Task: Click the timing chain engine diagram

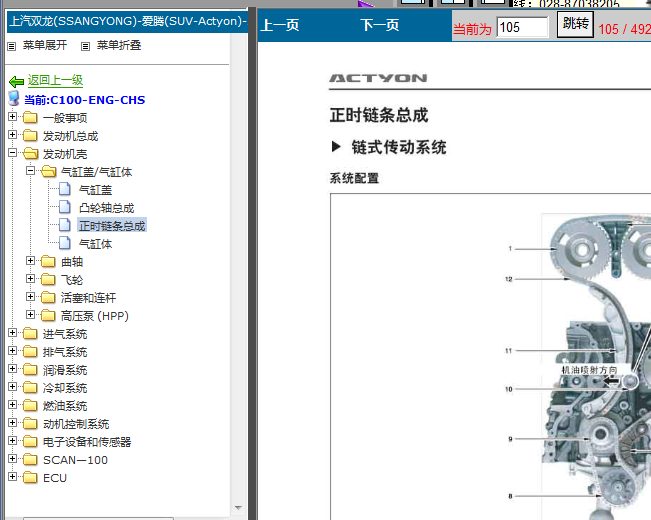Action: coord(596,365)
